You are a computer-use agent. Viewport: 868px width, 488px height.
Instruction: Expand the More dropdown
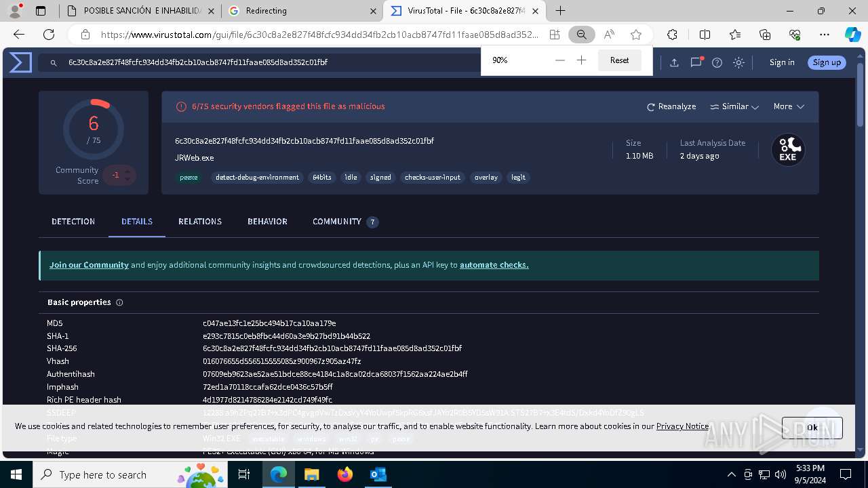(x=789, y=106)
